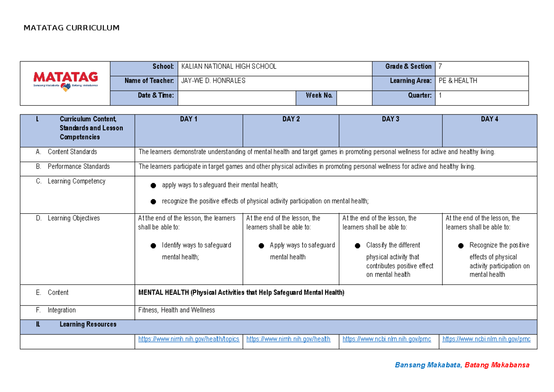The height and width of the screenshot is (392, 554).
Task: Click the MATATAG CURRICULUM page title
Action: pyautogui.click(x=72, y=28)
